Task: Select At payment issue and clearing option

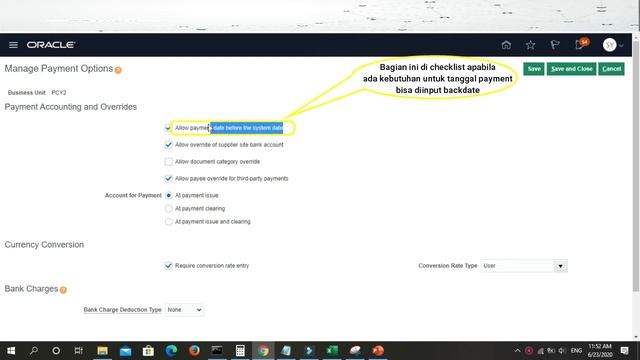Action: (169, 222)
